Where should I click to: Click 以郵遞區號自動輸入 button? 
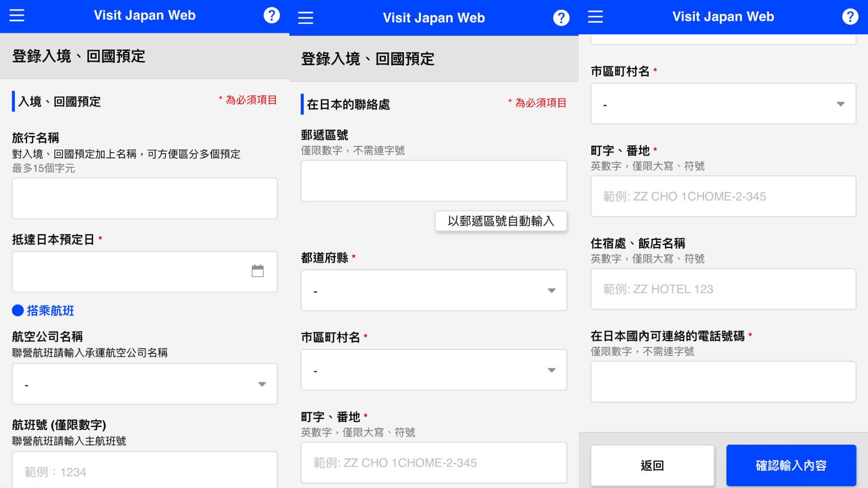pyautogui.click(x=501, y=221)
